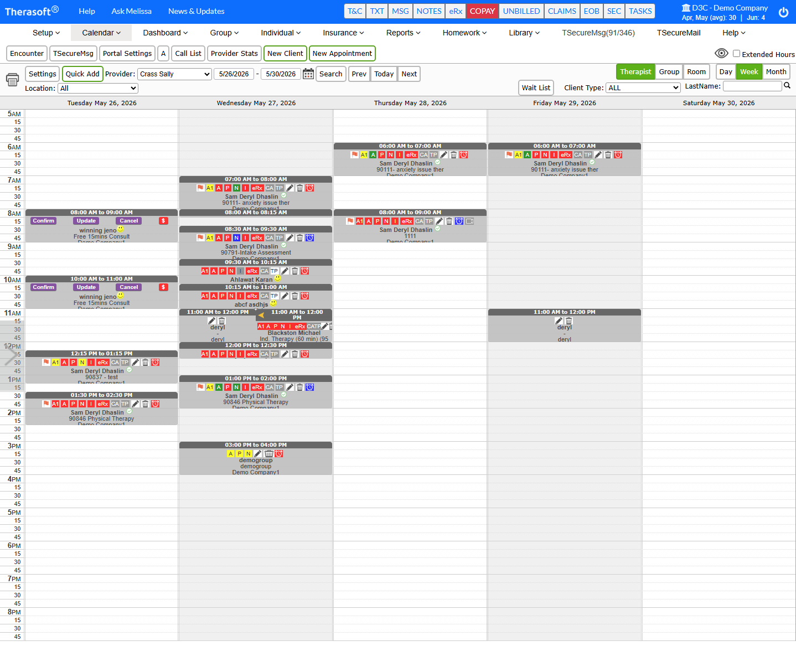Dollar sign icon on Tuesday 10:00 AM appointment
The width and height of the screenshot is (796, 672).
[x=163, y=287]
